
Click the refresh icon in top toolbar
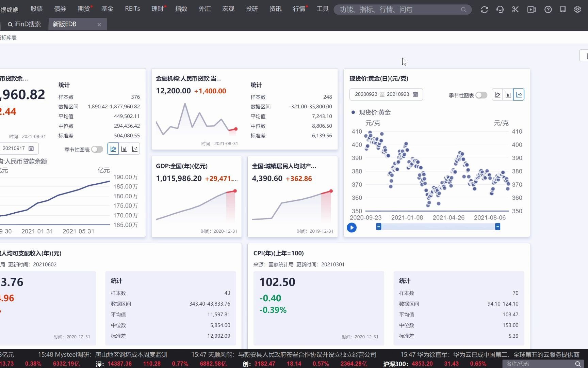tap(484, 10)
